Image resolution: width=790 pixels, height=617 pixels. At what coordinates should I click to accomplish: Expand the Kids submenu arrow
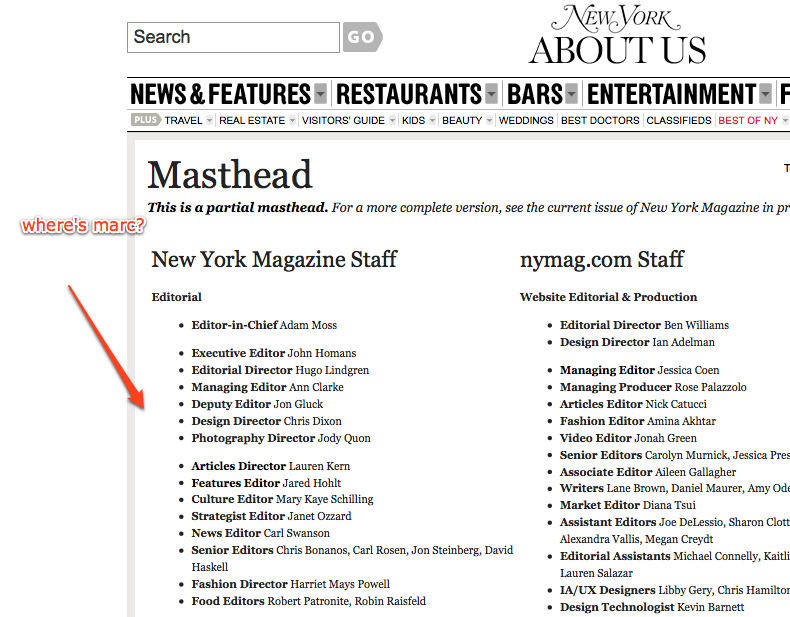[431, 121]
